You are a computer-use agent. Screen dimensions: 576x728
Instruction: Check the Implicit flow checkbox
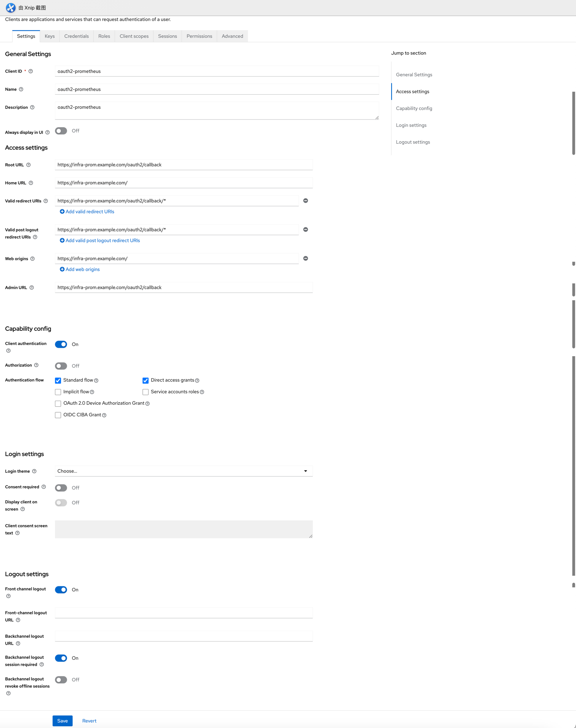[x=58, y=392]
